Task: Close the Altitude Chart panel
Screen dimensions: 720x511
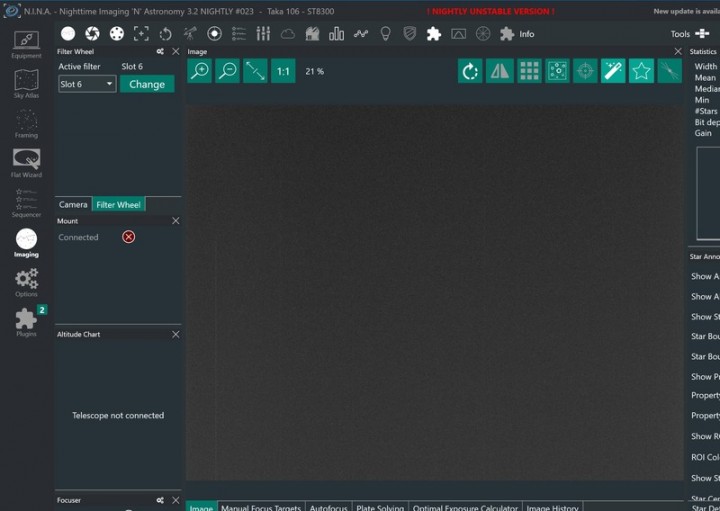Action: click(176, 334)
